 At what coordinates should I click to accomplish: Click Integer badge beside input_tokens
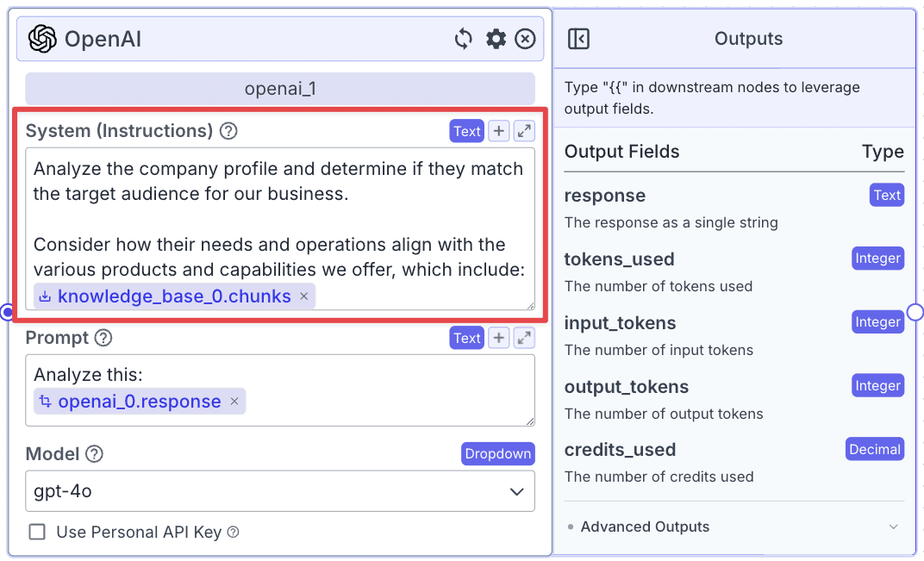coord(878,321)
